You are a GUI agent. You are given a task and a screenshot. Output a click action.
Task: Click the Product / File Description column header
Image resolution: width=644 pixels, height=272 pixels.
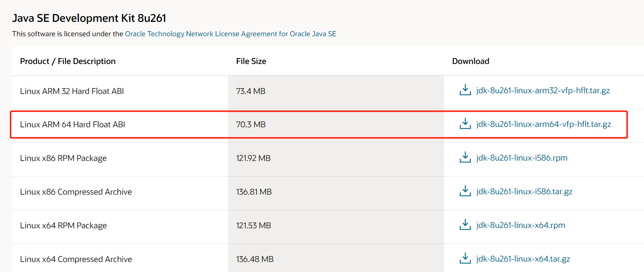pos(68,61)
